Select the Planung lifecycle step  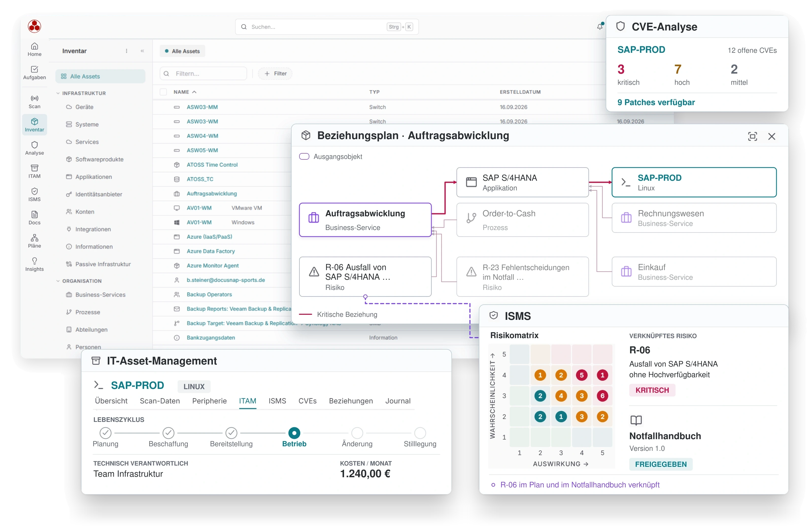[x=105, y=433]
